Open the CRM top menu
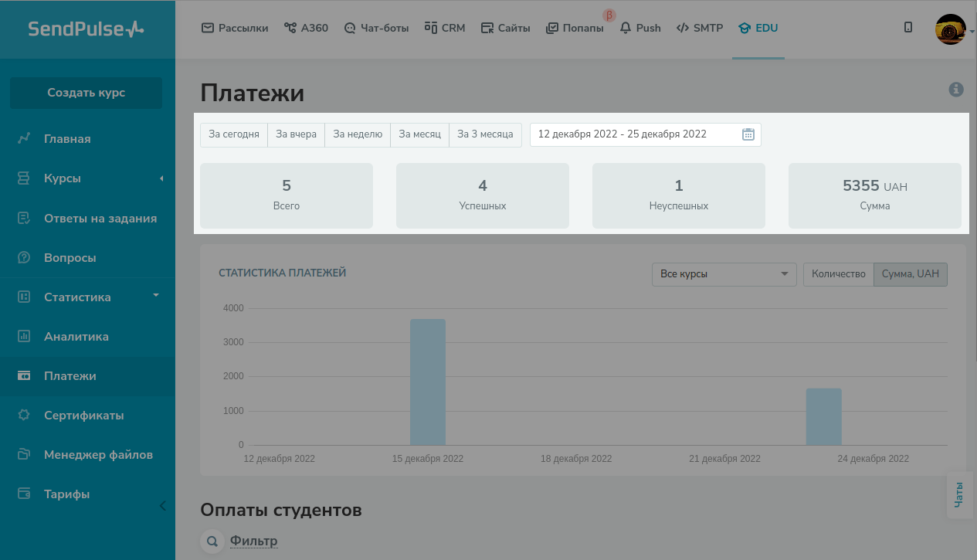977x560 pixels. (x=445, y=28)
